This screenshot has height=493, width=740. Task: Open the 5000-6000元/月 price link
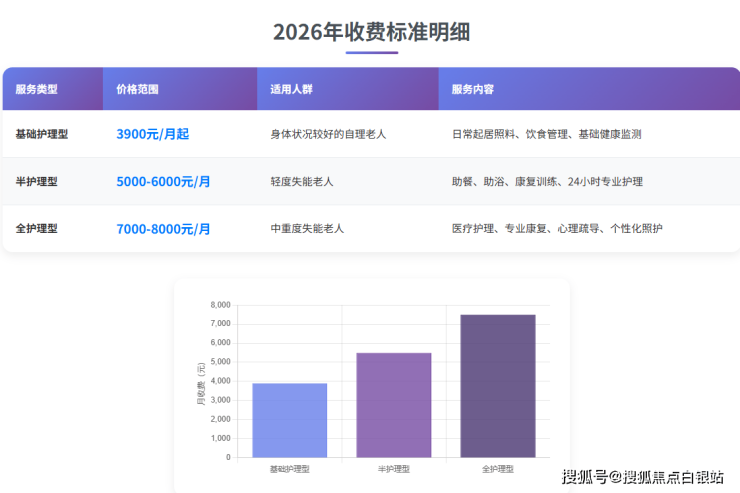[x=163, y=181]
